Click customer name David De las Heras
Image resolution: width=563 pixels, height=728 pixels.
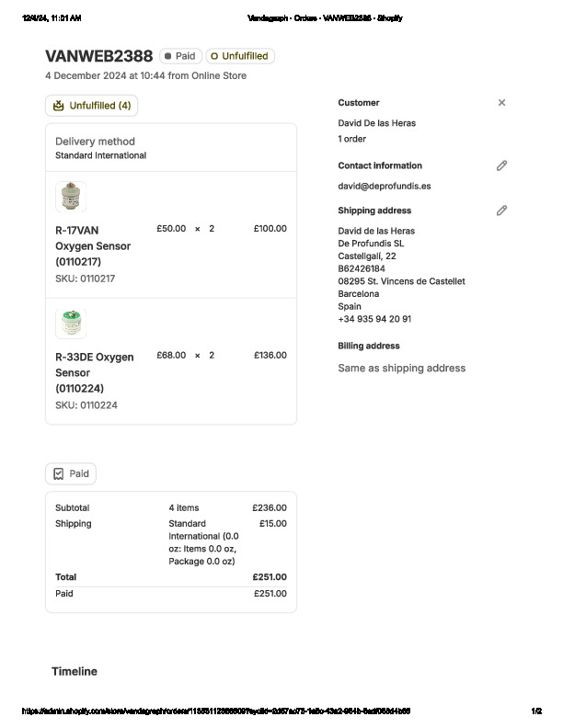pos(376,123)
